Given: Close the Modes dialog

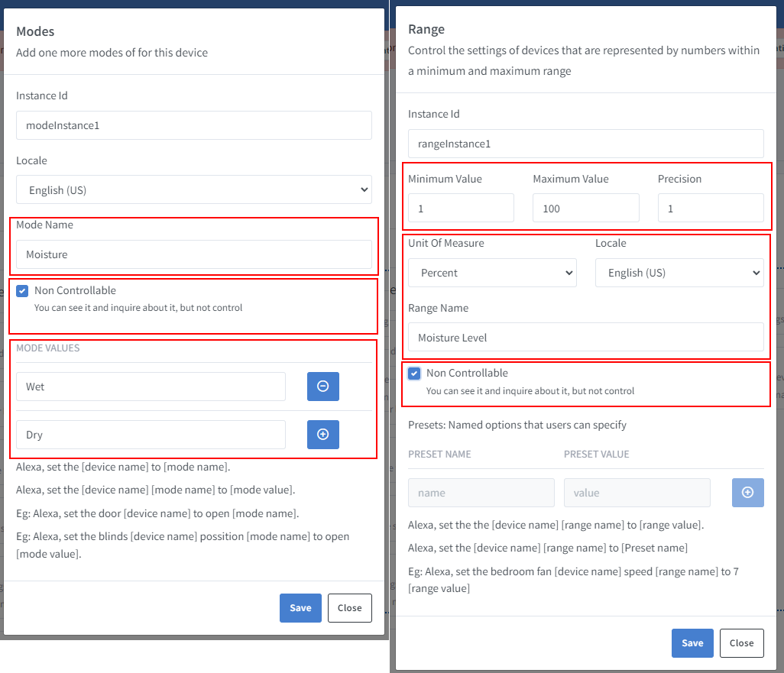Looking at the screenshot, I should coord(349,608).
